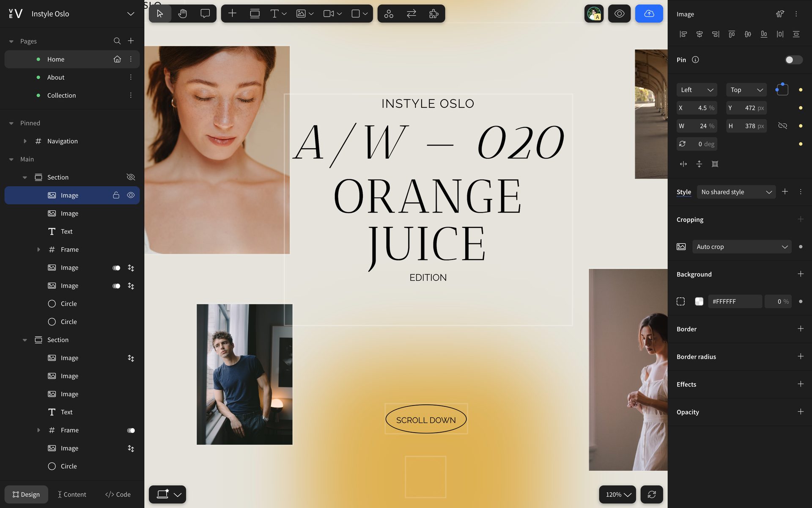Viewport: 812px width, 508px height.
Task: Switch to the Code tab
Action: (118, 494)
